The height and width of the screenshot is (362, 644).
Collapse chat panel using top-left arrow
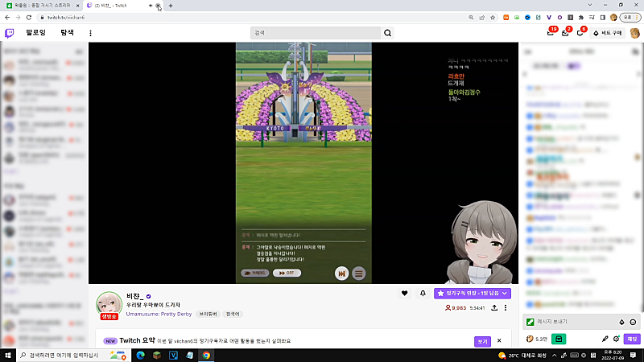[x=528, y=51]
